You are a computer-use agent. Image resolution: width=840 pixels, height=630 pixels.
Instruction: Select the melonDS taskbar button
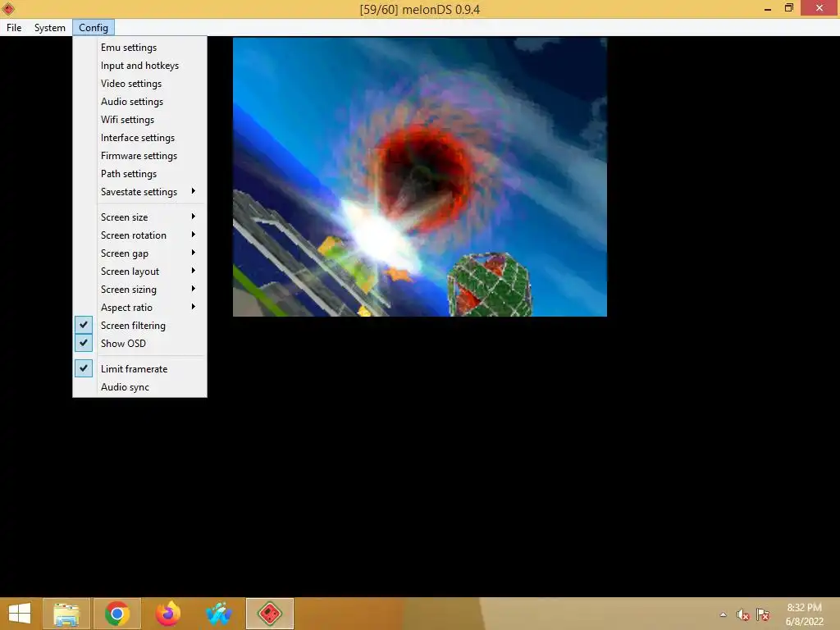pyautogui.click(x=269, y=614)
